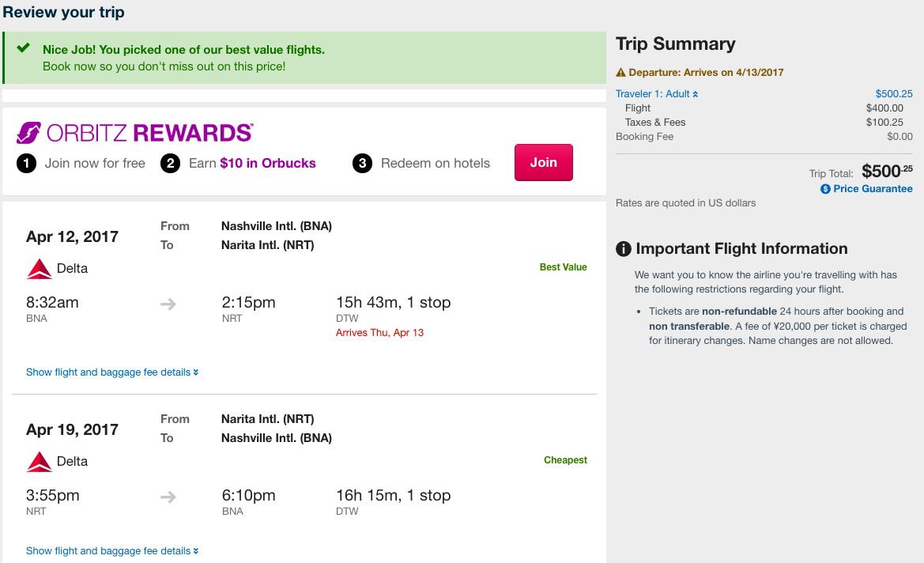Join Orbitz Rewards with the Join button
Image resolution: width=924 pixels, height=563 pixels.
(x=543, y=162)
